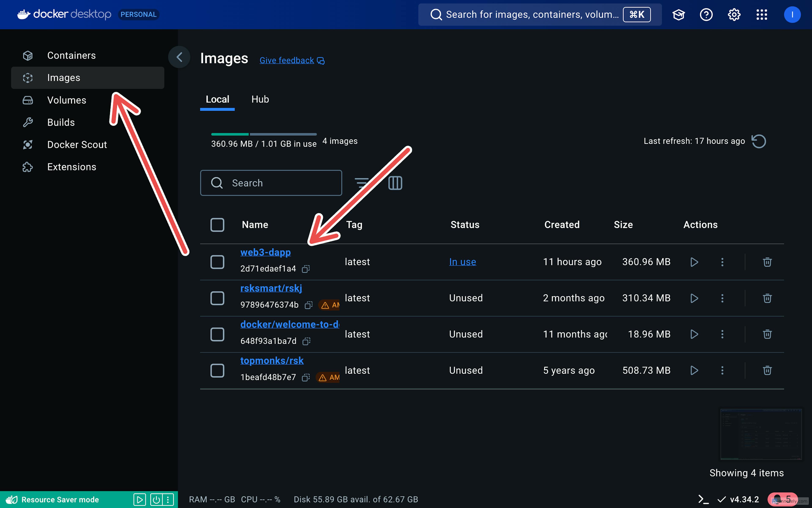Click AMD warning badge on rsksmart/rskj
Image resolution: width=812 pixels, height=508 pixels.
coord(329,305)
